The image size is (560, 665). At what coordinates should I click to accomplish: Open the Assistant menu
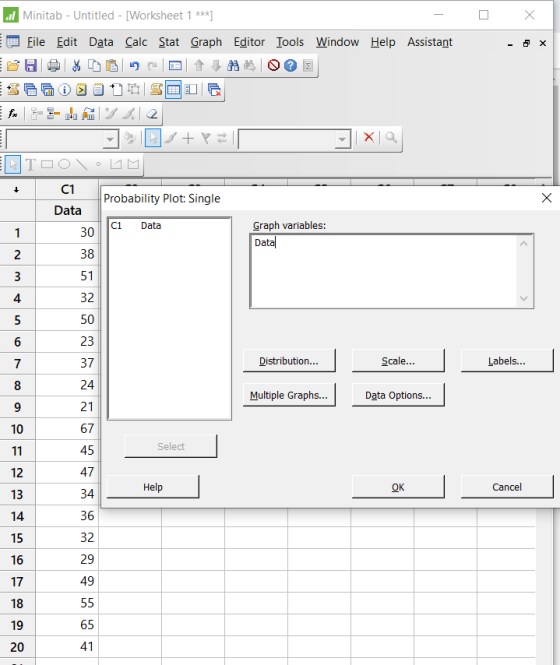430,42
